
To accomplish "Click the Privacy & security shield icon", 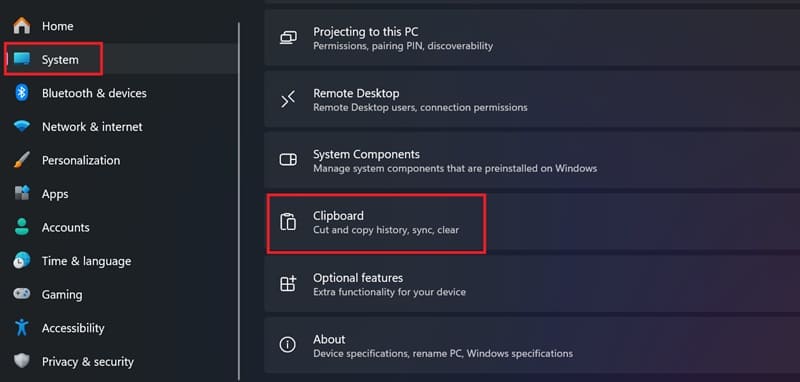I will point(22,361).
